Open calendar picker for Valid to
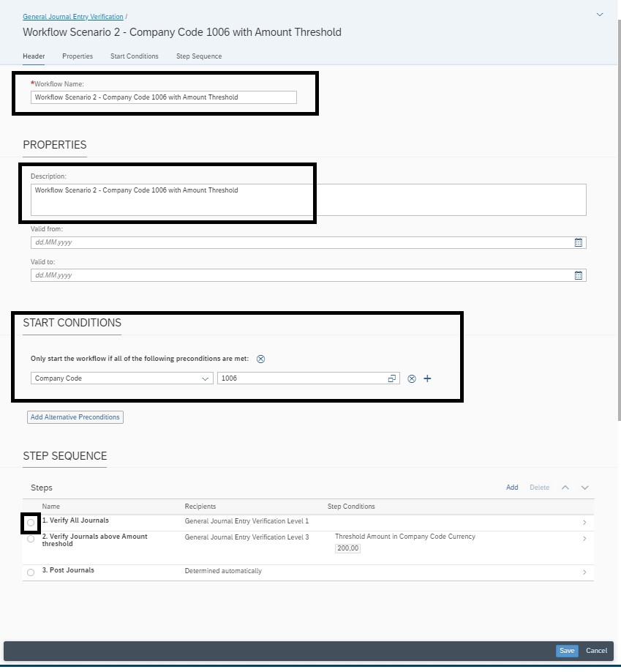Screen dimensions: 621x672 (x=578, y=275)
